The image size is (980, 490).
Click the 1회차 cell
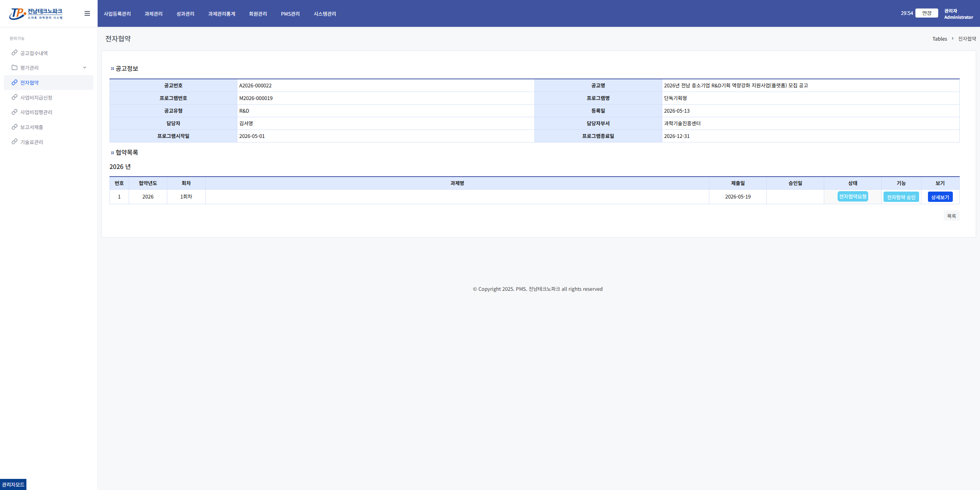click(x=186, y=197)
